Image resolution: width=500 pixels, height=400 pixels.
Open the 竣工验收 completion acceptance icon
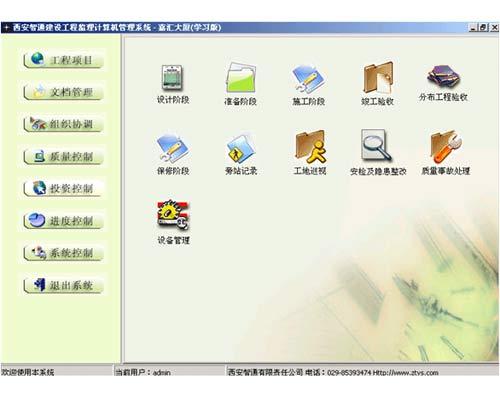[377, 84]
